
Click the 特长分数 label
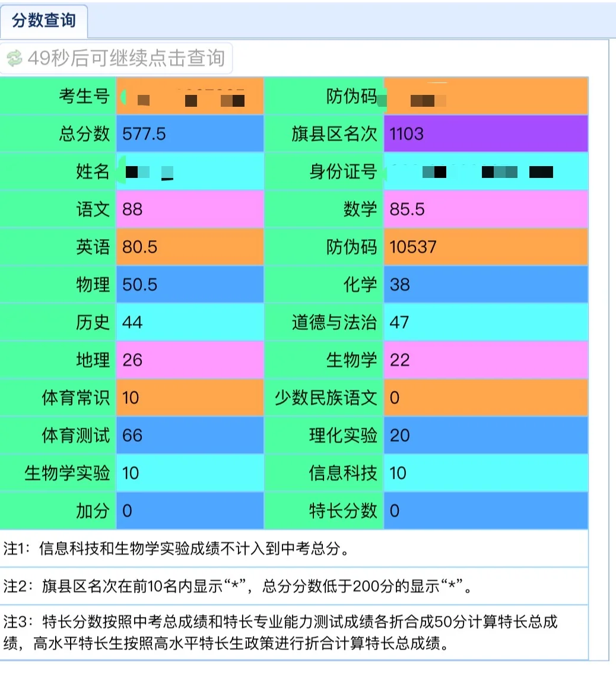tap(343, 511)
